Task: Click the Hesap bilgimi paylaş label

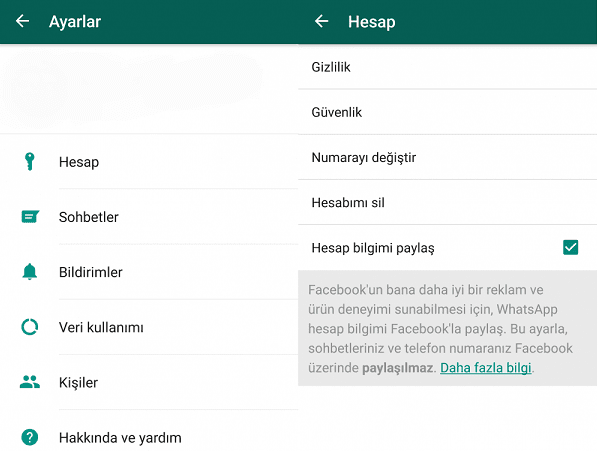Action: click(373, 248)
